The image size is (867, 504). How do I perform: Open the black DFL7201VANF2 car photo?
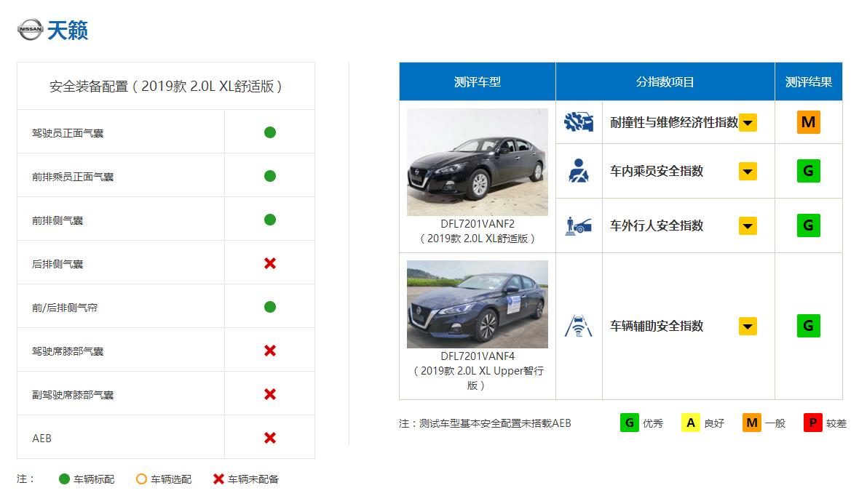478,162
